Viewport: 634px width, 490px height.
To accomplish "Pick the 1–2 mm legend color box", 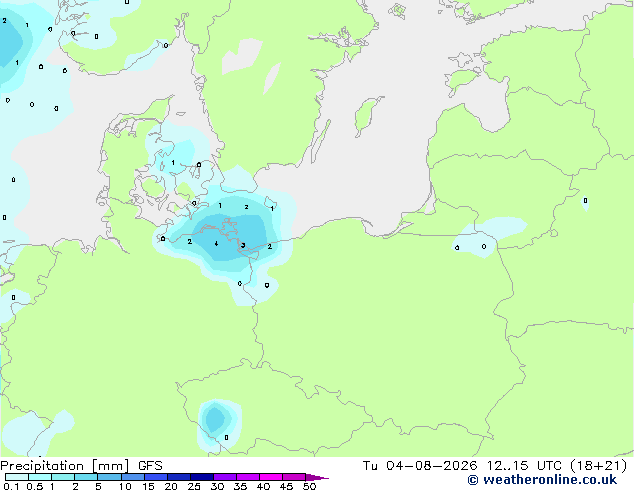I will pos(63,477).
